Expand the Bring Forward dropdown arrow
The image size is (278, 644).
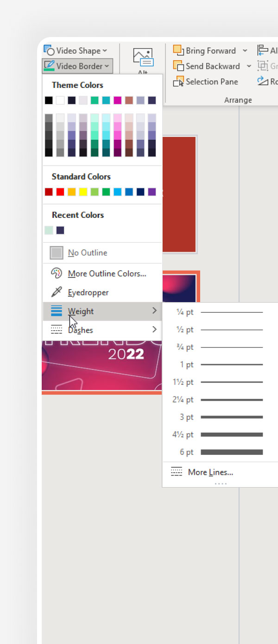click(x=245, y=51)
